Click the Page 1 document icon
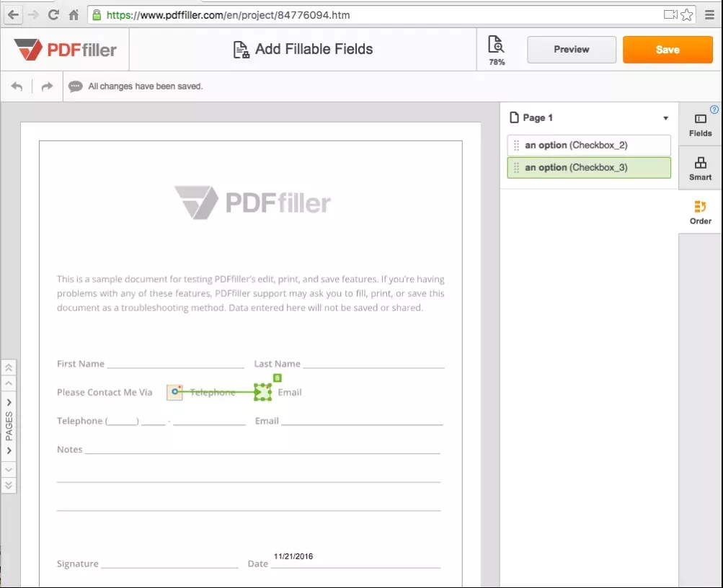Viewport: 723px width, 588px height. click(514, 117)
